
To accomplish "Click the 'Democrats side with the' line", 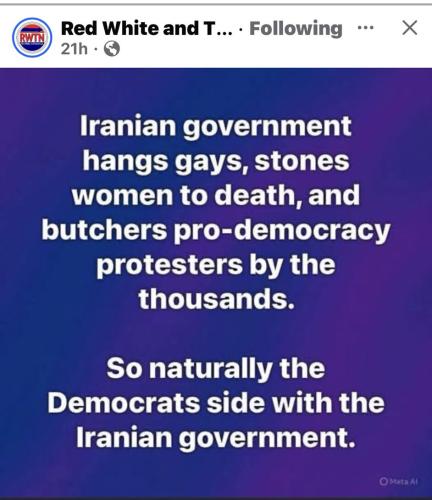I will pyautogui.click(x=216, y=403).
